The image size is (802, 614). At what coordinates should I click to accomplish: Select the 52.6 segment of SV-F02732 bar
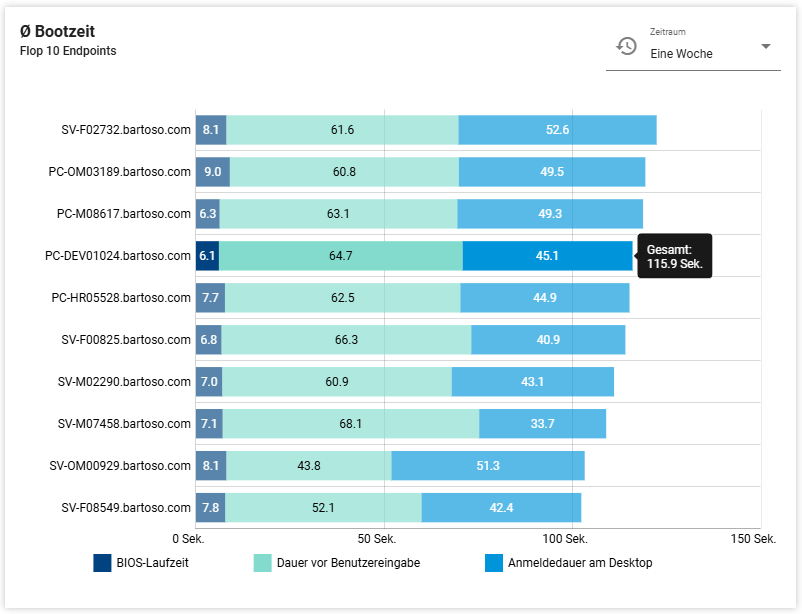click(557, 130)
